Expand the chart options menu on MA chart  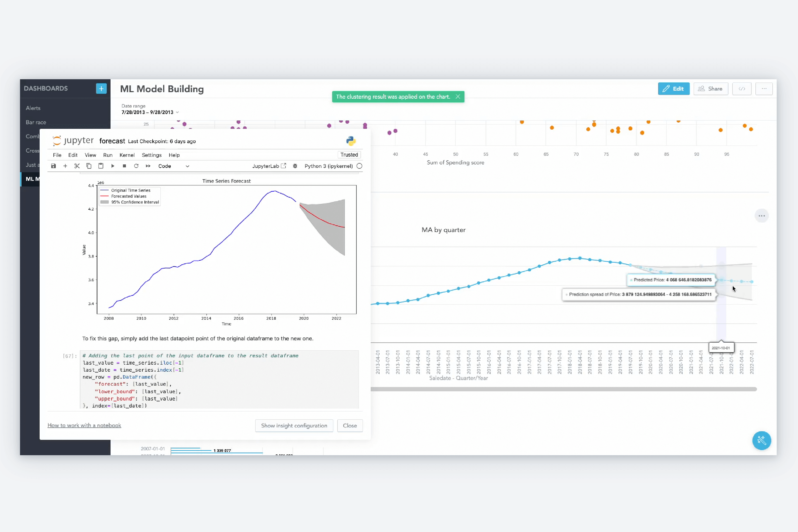(762, 216)
